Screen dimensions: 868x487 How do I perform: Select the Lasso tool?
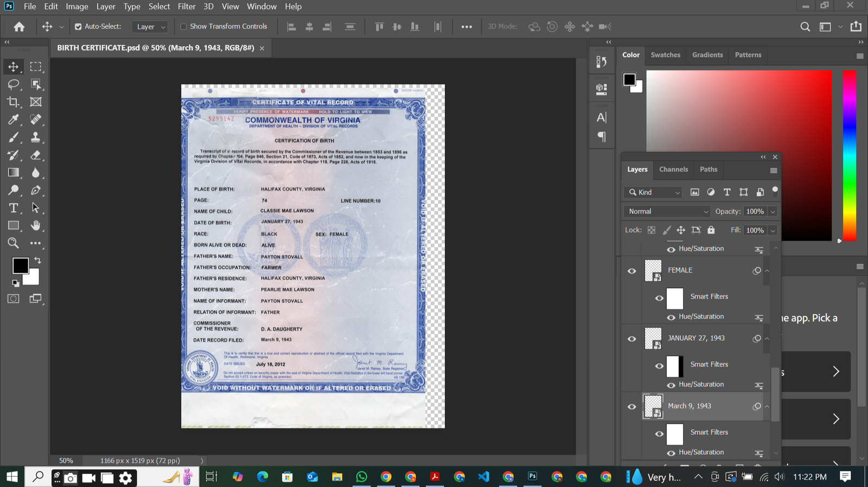[x=13, y=84]
